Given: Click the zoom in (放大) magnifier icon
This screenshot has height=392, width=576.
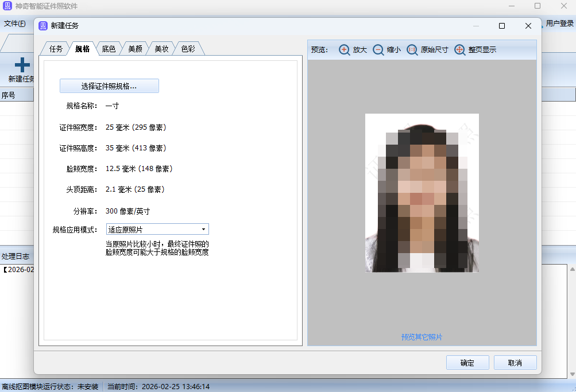Looking at the screenshot, I should point(344,50).
